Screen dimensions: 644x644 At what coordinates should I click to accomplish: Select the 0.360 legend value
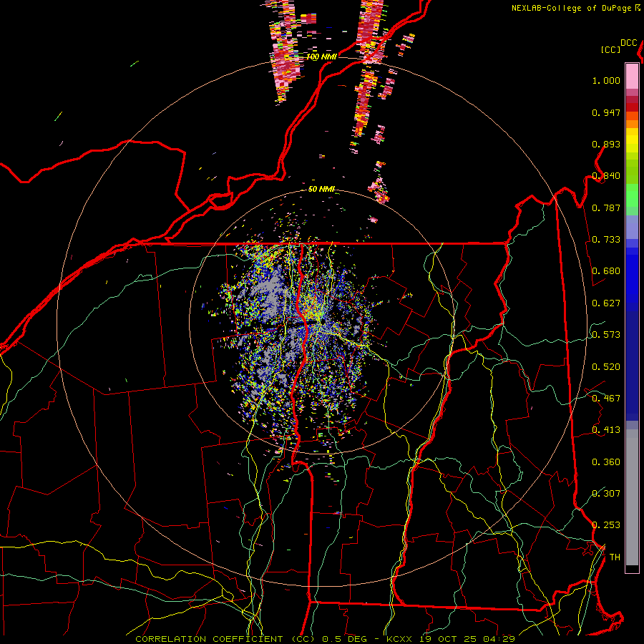pos(606,462)
